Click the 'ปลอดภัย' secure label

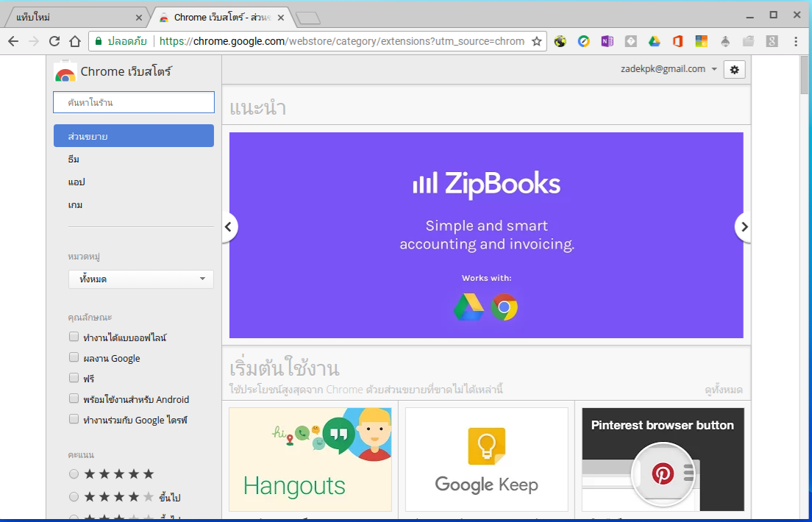(x=127, y=41)
